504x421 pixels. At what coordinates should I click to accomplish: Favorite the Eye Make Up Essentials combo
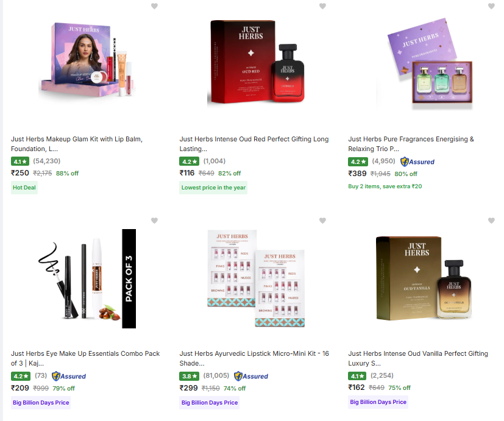point(154,221)
